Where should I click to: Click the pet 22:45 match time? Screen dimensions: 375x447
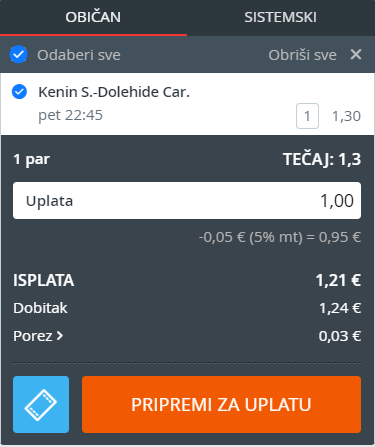coord(70,115)
